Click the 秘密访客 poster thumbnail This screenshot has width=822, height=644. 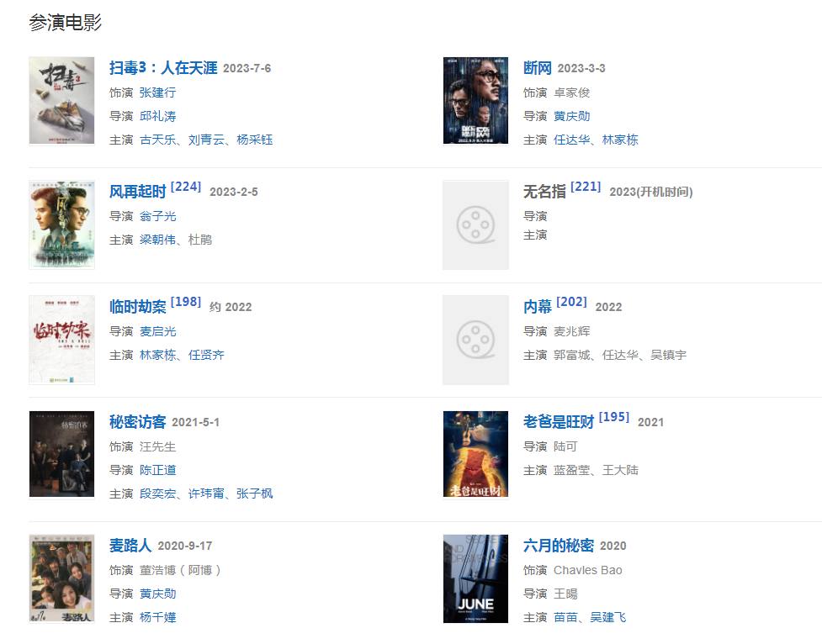(61, 454)
